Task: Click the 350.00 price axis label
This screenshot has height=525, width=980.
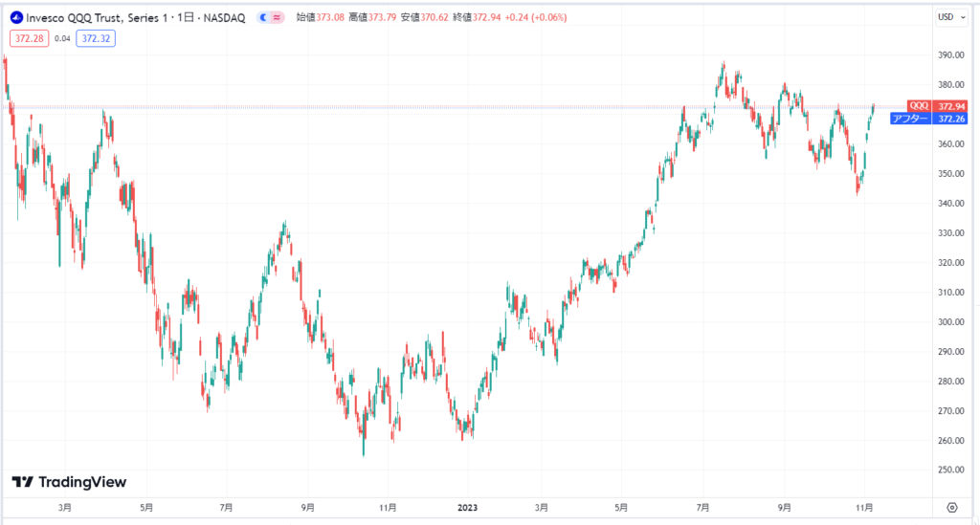Action: [950, 173]
